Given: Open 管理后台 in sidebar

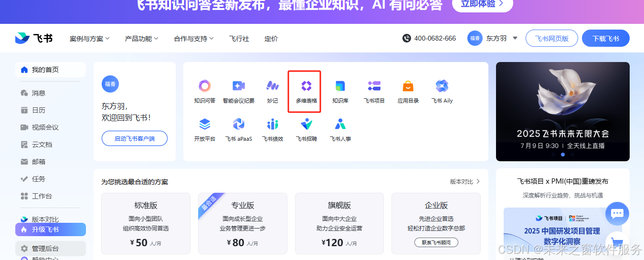Looking at the screenshot, I should 51,249.
